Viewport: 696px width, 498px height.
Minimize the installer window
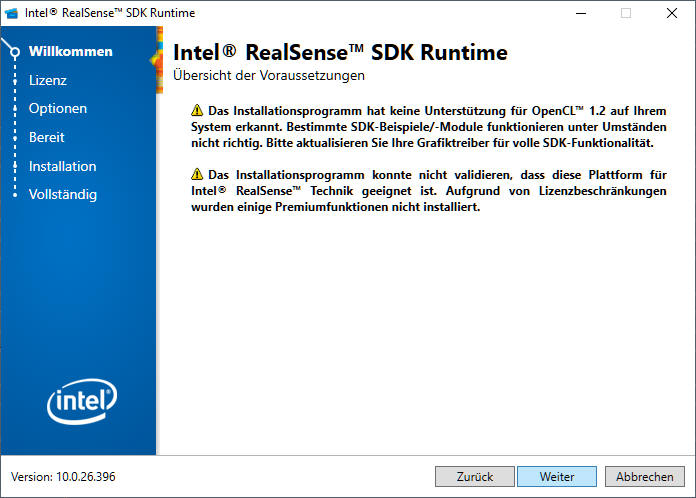(x=581, y=13)
